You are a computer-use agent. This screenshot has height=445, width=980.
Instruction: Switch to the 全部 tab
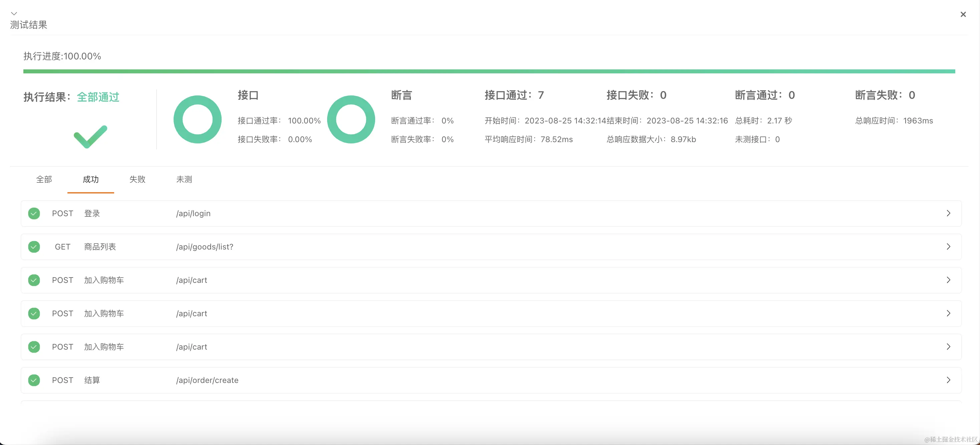click(44, 179)
